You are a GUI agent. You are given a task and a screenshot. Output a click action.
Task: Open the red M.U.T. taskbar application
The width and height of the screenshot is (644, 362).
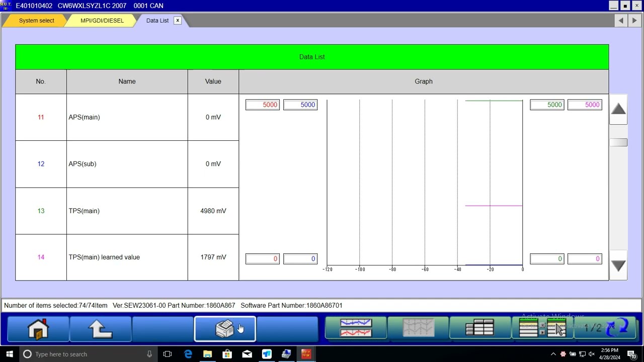point(306,354)
